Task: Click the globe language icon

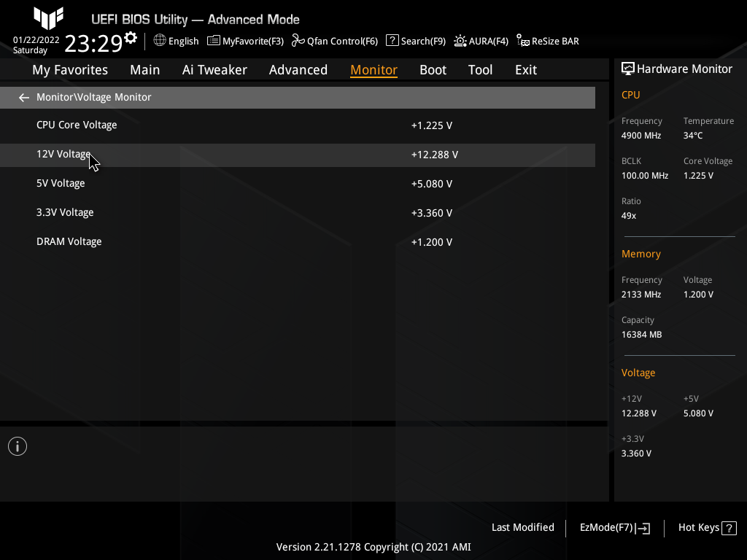Action: click(160, 41)
